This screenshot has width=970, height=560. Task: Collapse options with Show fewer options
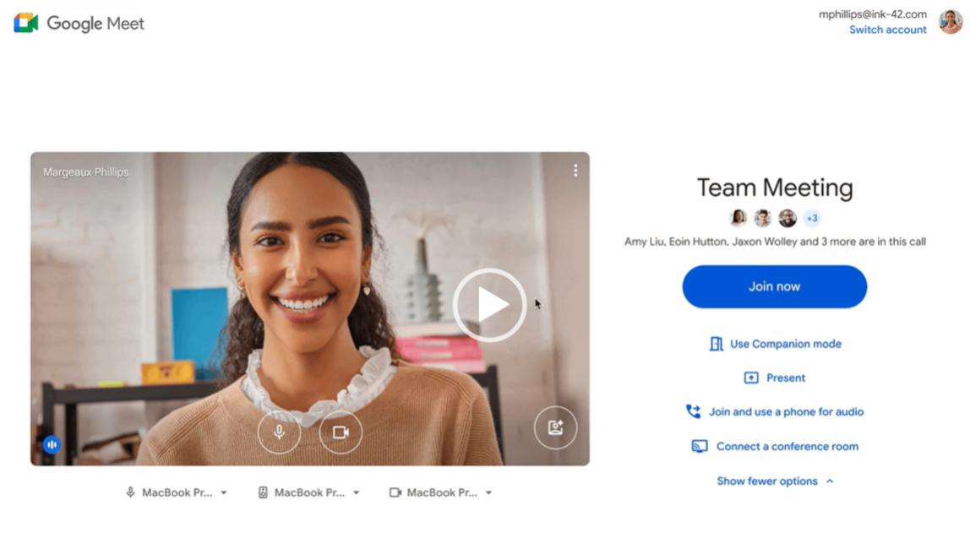(775, 481)
